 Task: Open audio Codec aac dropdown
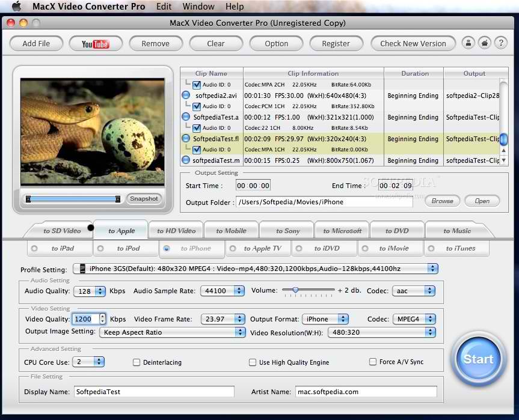coord(414,291)
